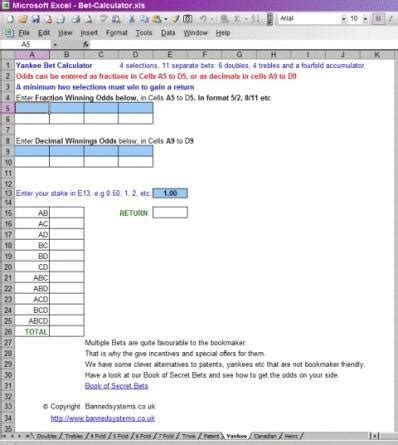Viewport: 398px width, 445px height.
Task: Open the bannedsystems.co.uk URL link
Action: tap(103, 418)
